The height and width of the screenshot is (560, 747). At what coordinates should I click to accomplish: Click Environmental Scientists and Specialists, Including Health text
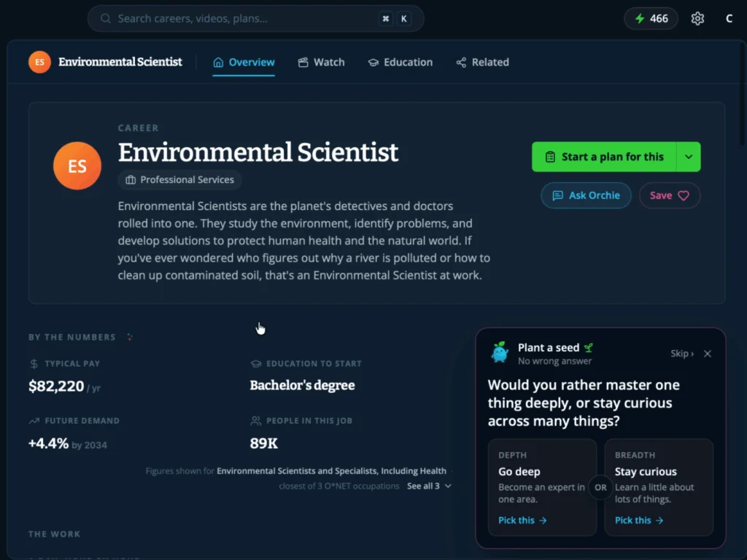coord(332,471)
